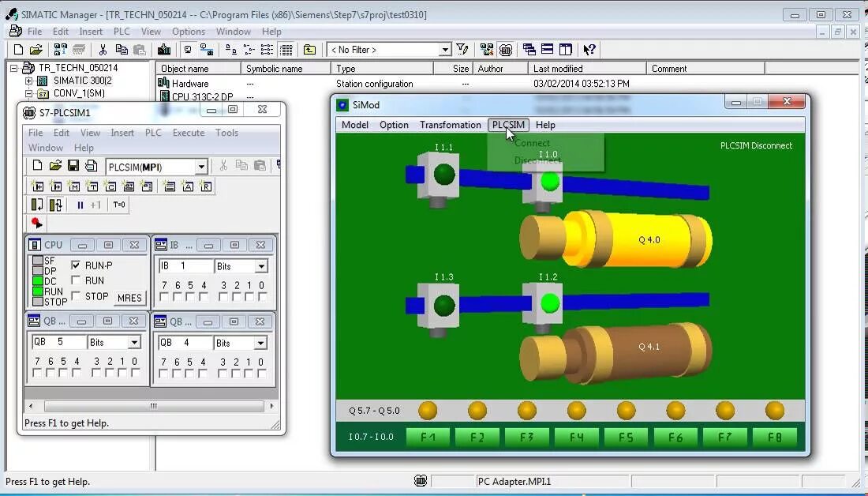
Task: Click Single Scan mode icon in S7-PLCSIM
Action: [37, 205]
